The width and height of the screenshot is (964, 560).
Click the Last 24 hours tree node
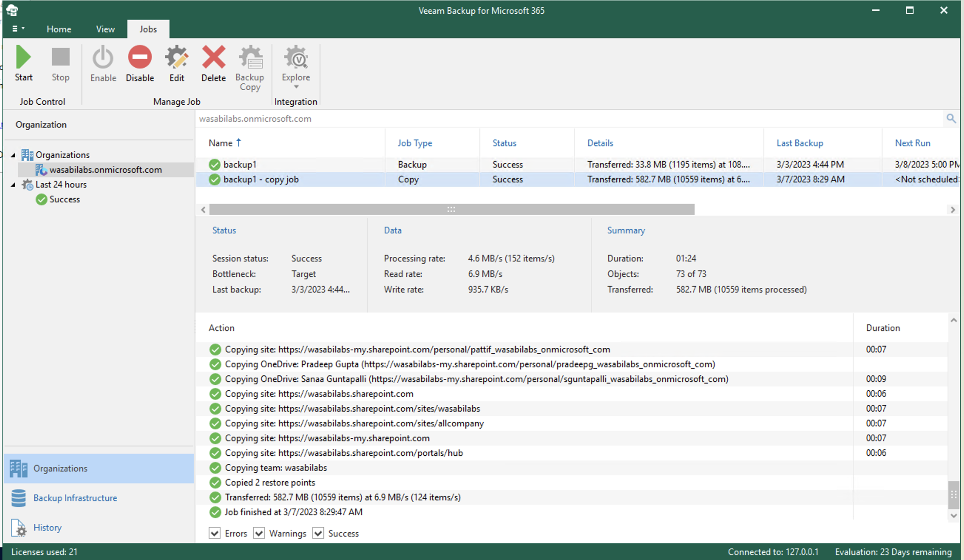(x=61, y=184)
